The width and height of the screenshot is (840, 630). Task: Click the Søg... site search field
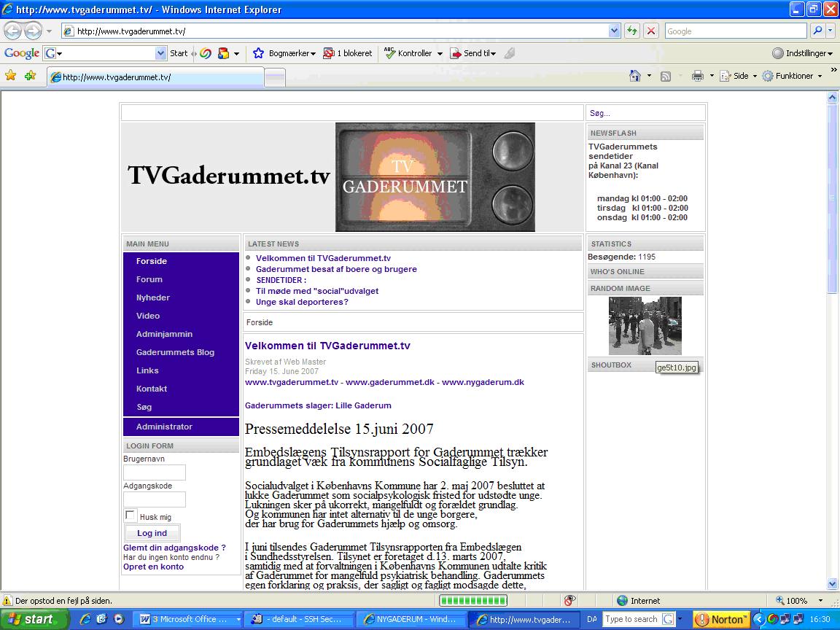(645, 113)
